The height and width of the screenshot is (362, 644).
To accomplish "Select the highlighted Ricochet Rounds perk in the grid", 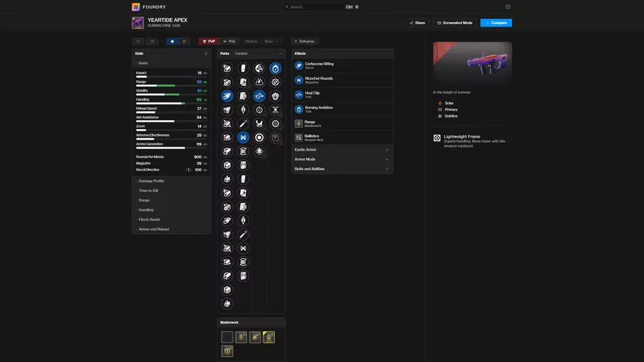I will click(x=243, y=138).
